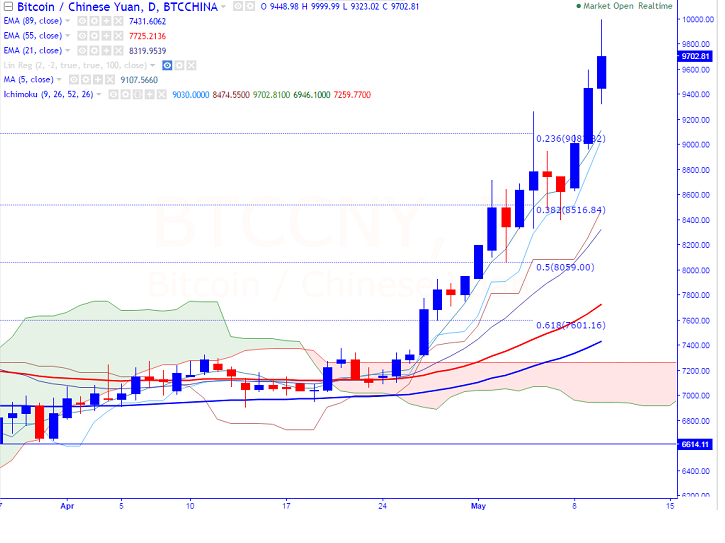Click the EMA (55, close) label
Image resolution: width=725 pixels, height=543 pixels.
click(33, 36)
